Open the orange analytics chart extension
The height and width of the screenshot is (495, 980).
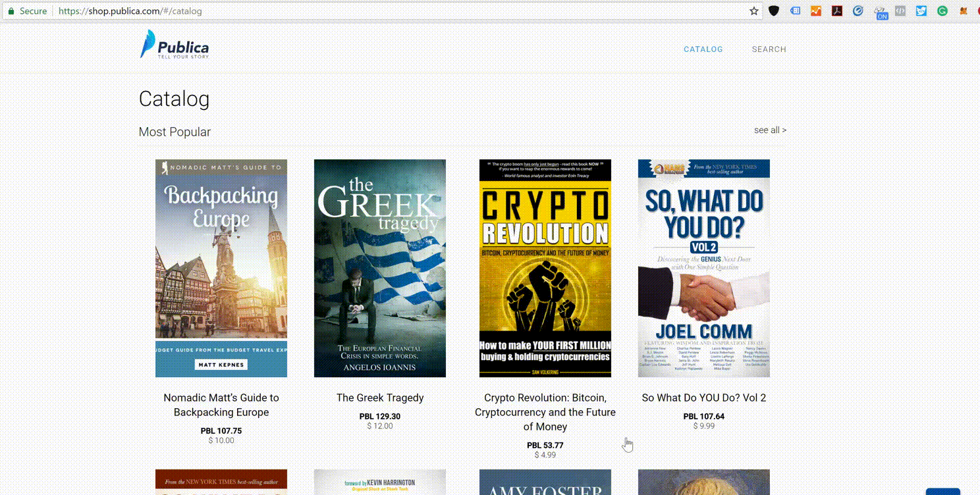pyautogui.click(x=816, y=11)
